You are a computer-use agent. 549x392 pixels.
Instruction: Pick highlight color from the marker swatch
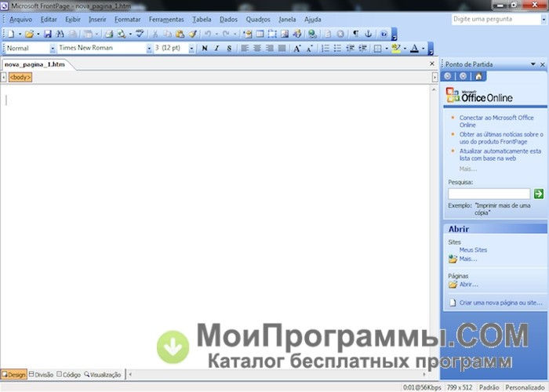[x=396, y=49]
